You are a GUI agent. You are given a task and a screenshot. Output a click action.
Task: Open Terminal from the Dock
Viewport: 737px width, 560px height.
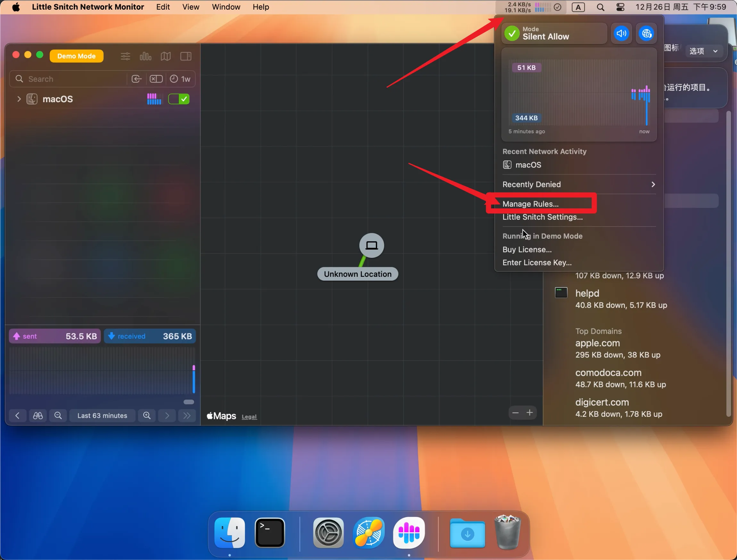coord(270,533)
